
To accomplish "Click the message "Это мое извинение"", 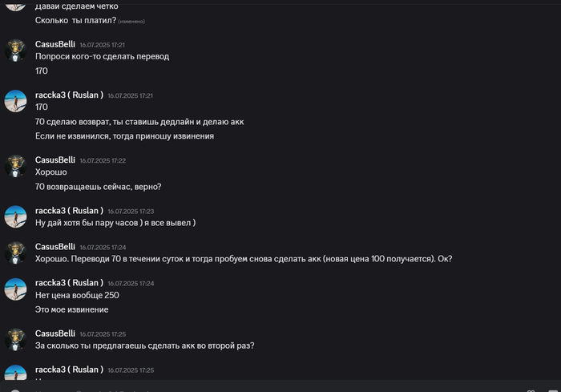I will (71, 309).
